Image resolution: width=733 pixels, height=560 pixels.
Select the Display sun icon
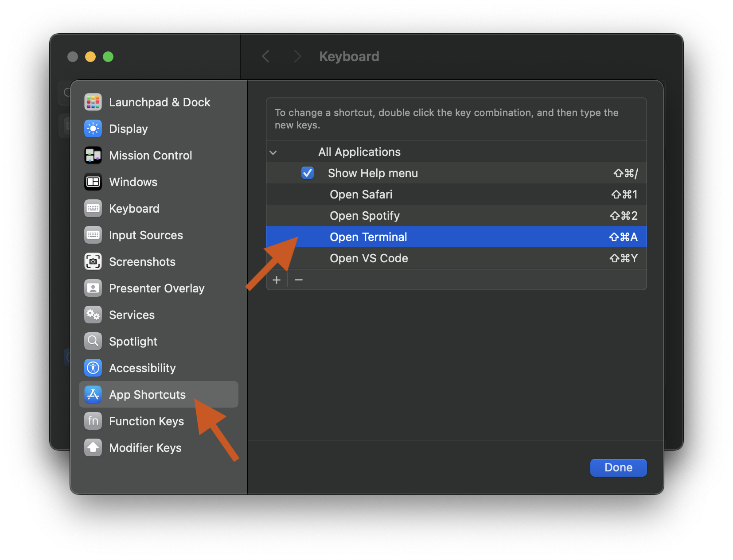[93, 129]
